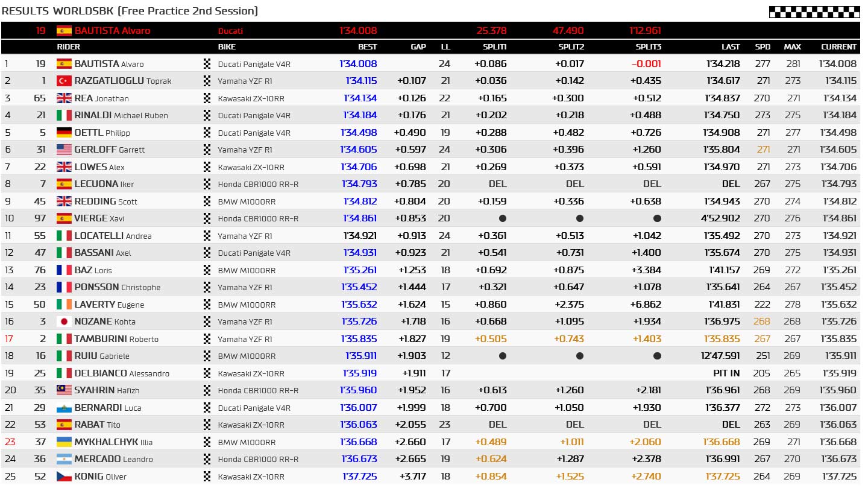This screenshot has height=491, width=868.
Task: Click the UK flag next to LOWES Alex
Action: tap(64, 166)
